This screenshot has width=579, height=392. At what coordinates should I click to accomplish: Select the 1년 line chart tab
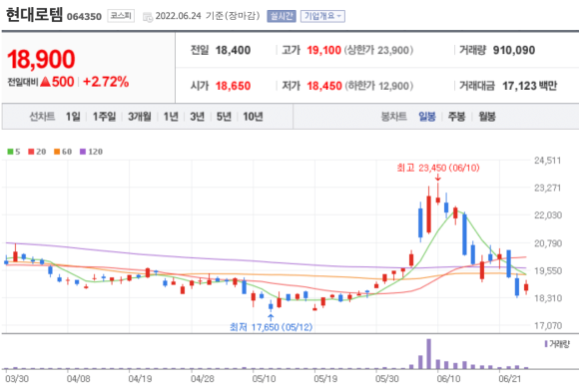point(171,117)
